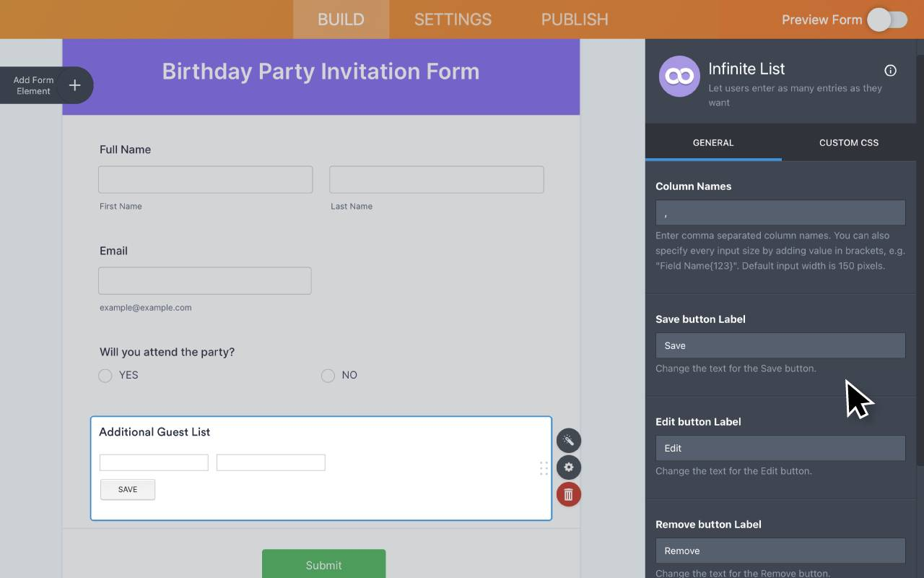The width and height of the screenshot is (924, 578).
Task: Open the gear properties for Additional Guest List
Action: pos(568,467)
